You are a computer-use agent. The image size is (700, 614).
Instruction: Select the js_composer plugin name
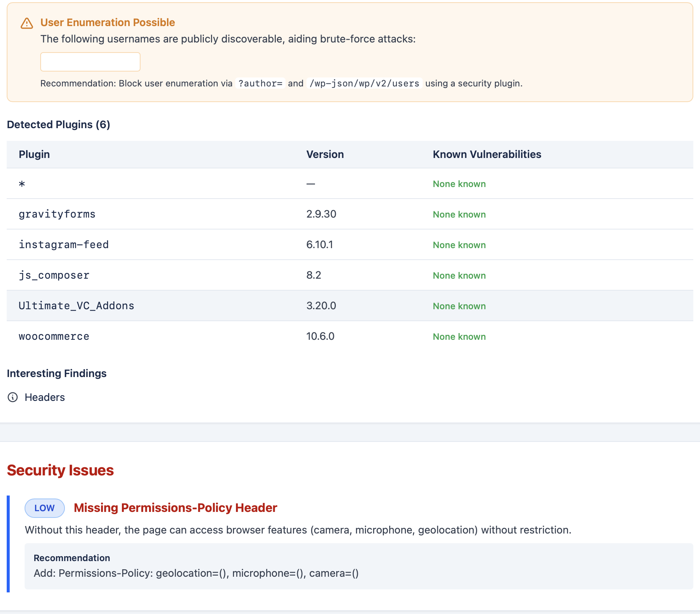54,275
